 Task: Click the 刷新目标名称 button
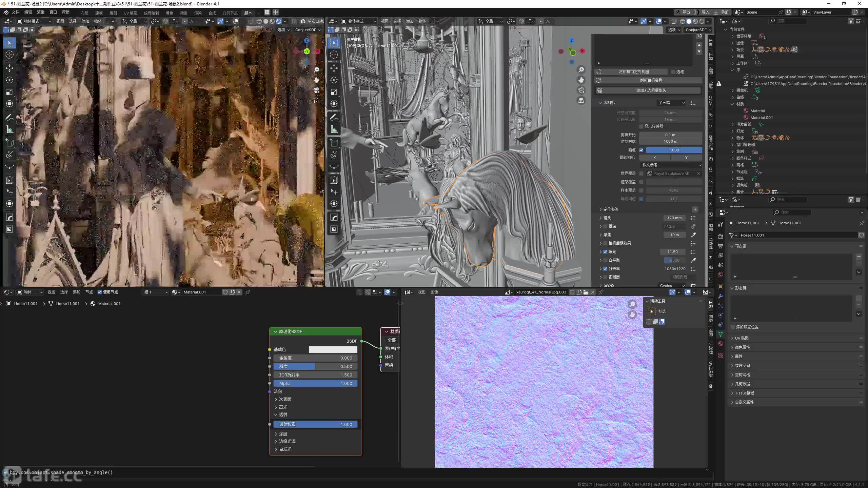[x=651, y=80]
